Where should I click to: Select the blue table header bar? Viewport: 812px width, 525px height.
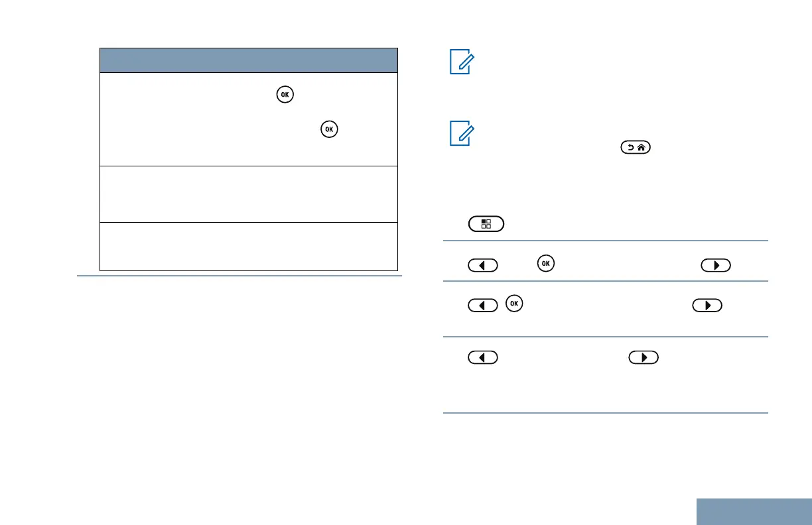point(248,60)
